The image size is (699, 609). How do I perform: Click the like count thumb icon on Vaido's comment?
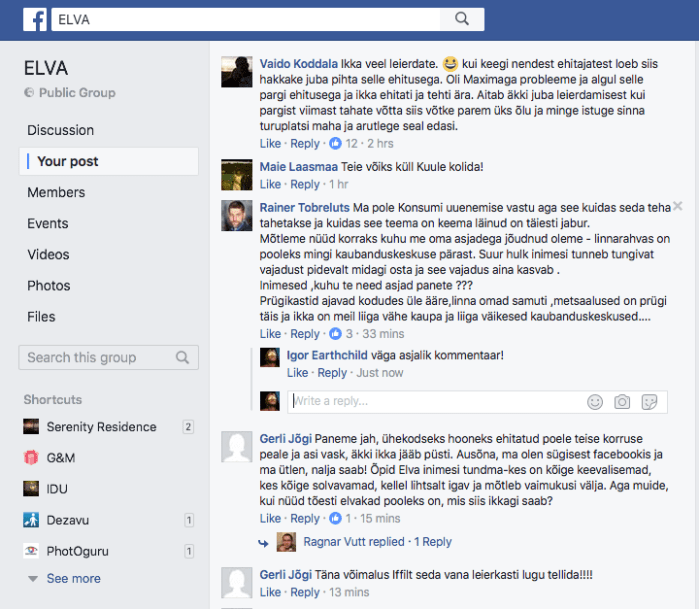coord(335,144)
